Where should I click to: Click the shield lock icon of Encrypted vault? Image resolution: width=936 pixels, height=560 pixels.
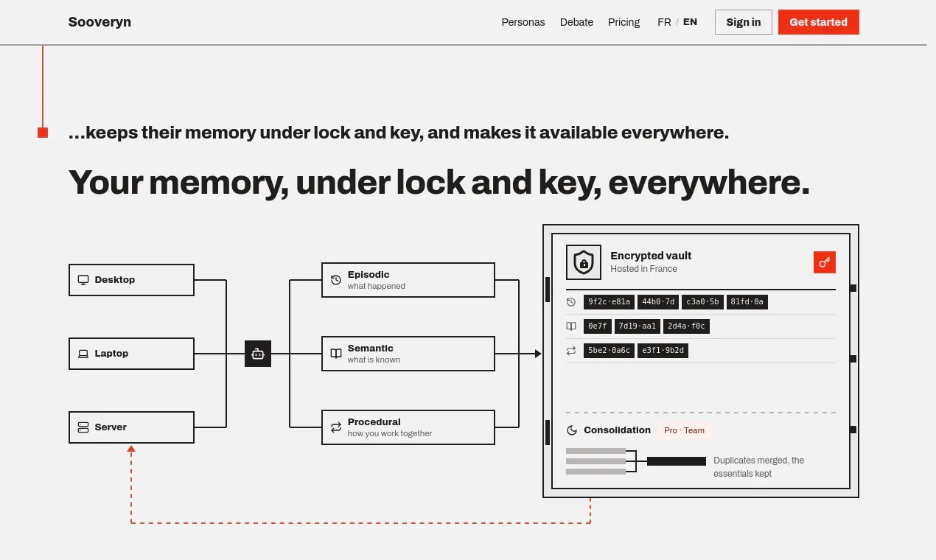[x=584, y=262]
